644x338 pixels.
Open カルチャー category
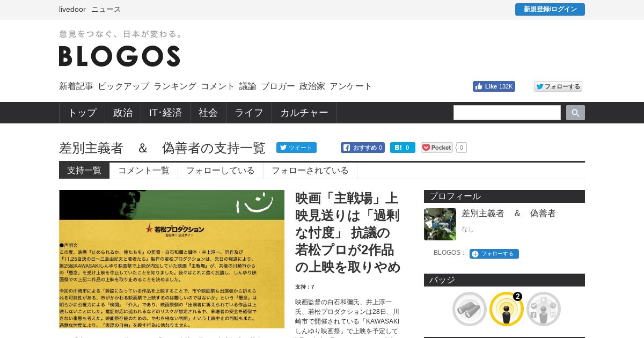tap(304, 113)
